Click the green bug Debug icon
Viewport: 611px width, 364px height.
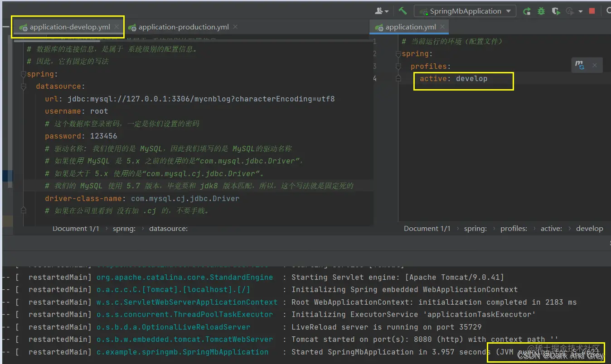tap(541, 11)
